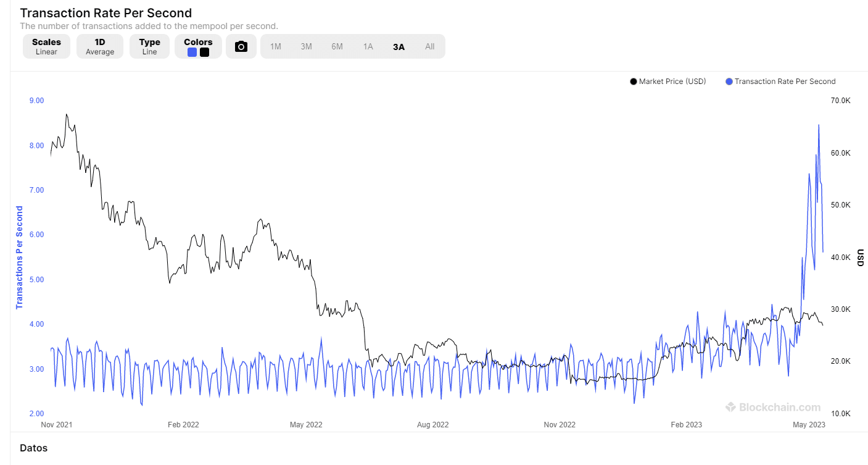Screen dimensions: 868x465
Task: Show the All time range
Action: 429,46
